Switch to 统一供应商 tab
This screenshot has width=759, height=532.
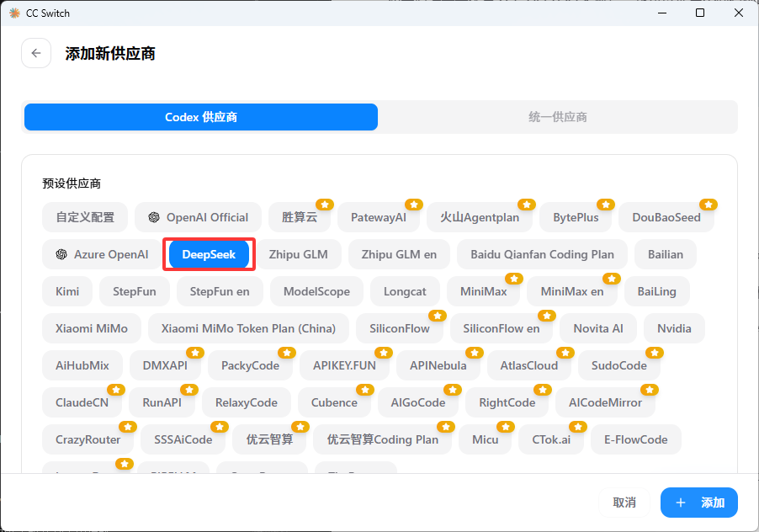(558, 117)
